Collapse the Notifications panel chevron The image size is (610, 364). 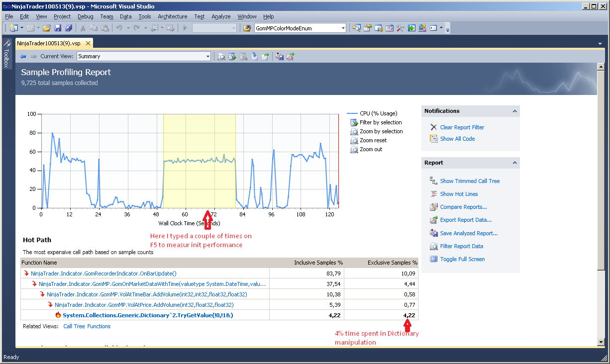click(x=514, y=111)
